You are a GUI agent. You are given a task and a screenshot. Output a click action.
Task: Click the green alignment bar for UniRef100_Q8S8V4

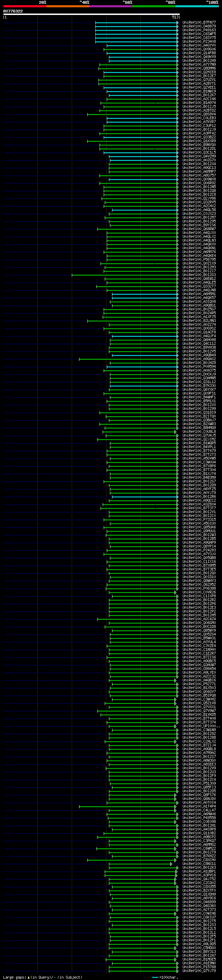tap(133, 114)
